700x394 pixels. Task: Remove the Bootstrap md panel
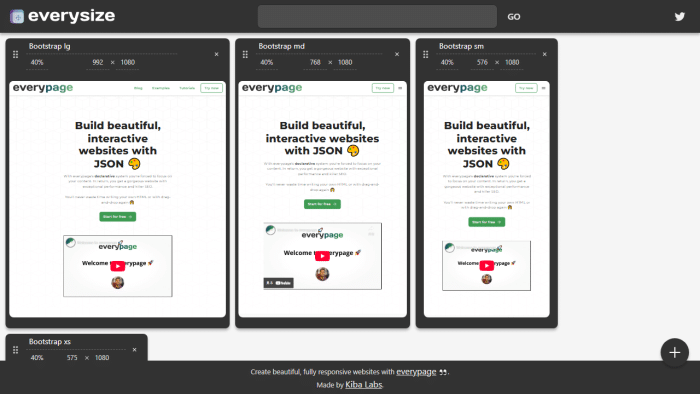[x=397, y=54]
